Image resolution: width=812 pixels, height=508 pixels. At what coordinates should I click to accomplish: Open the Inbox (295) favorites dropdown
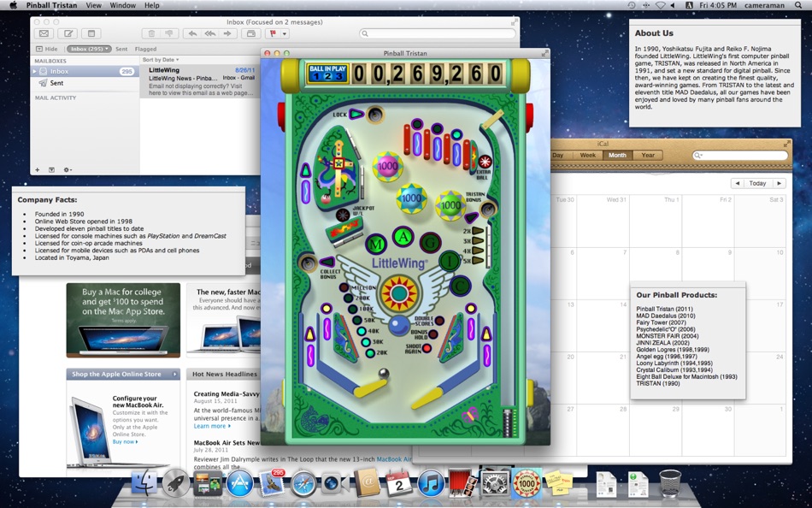point(89,49)
